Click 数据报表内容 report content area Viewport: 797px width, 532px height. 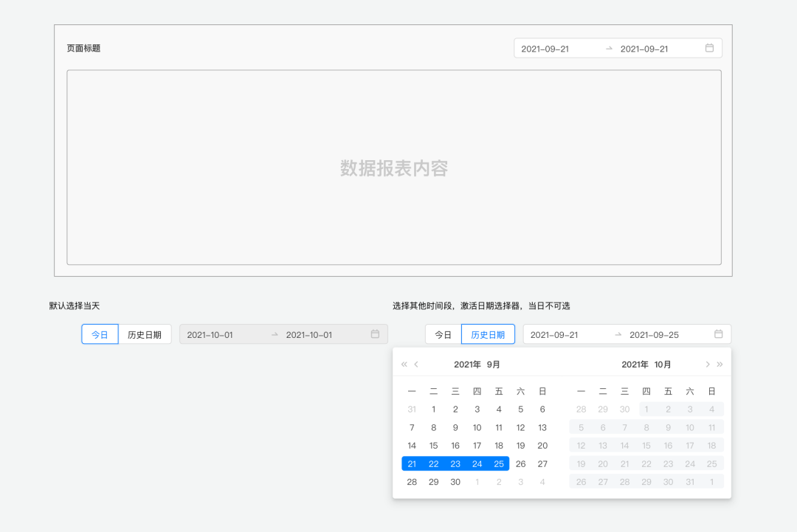tap(394, 167)
